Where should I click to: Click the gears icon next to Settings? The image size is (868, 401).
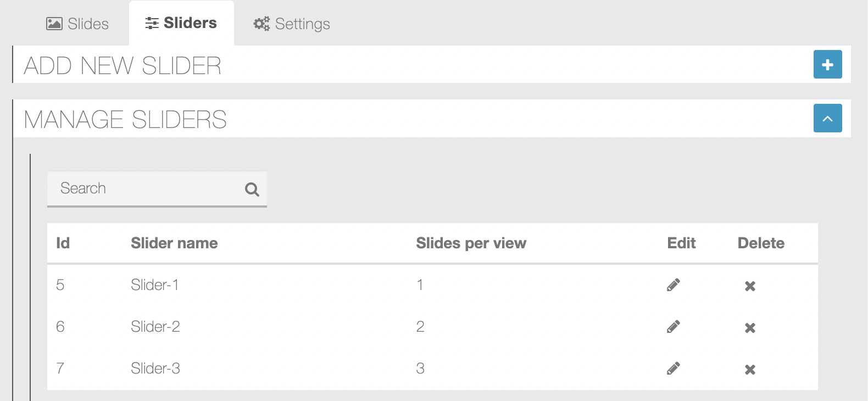260,24
